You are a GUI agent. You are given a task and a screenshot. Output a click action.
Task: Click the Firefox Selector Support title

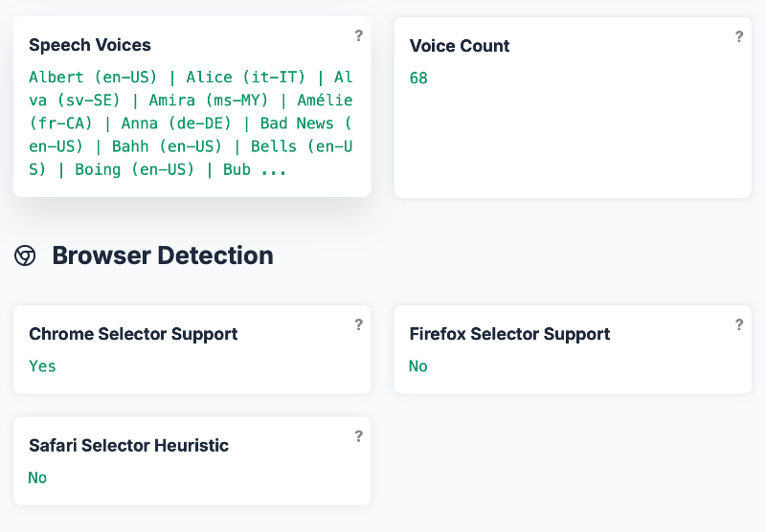(x=509, y=334)
